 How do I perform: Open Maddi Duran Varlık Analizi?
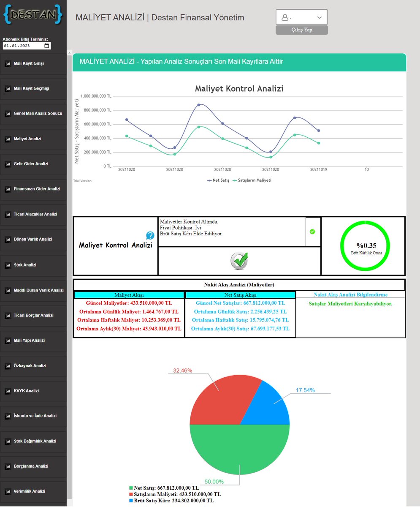coord(33,291)
